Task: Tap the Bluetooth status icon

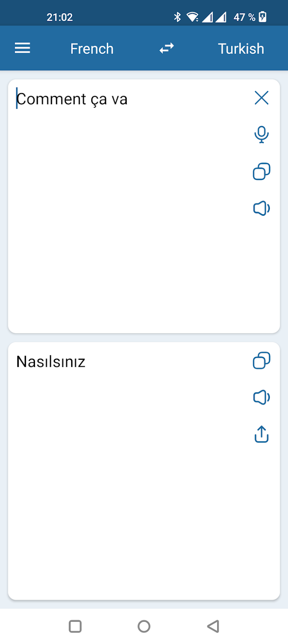Action: [177, 17]
